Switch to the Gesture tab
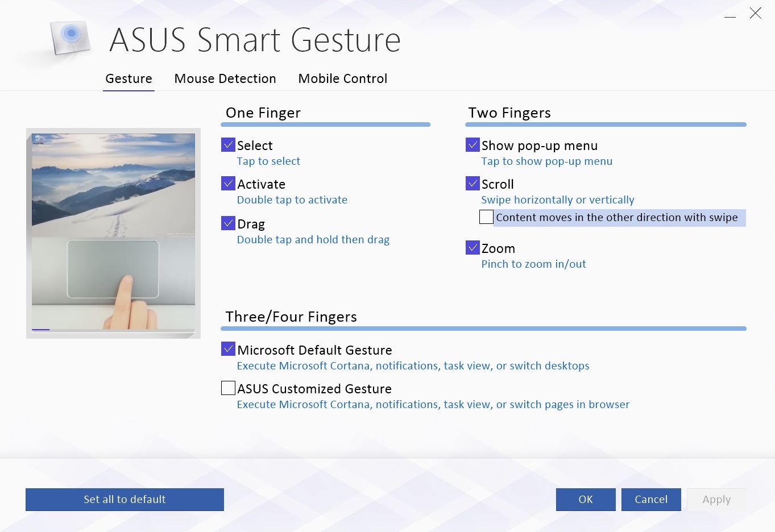Screen dimensions: 775x532 click(x=129, y=78)
